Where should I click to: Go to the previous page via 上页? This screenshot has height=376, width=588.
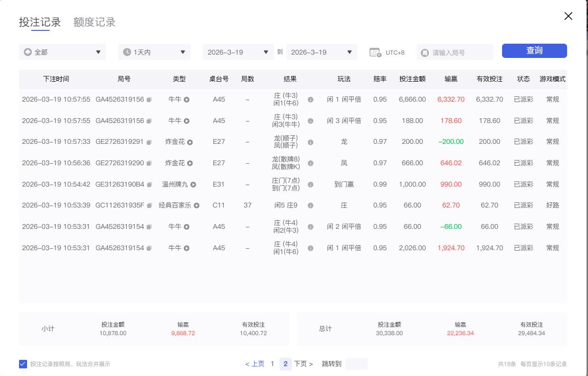point(256,364)
